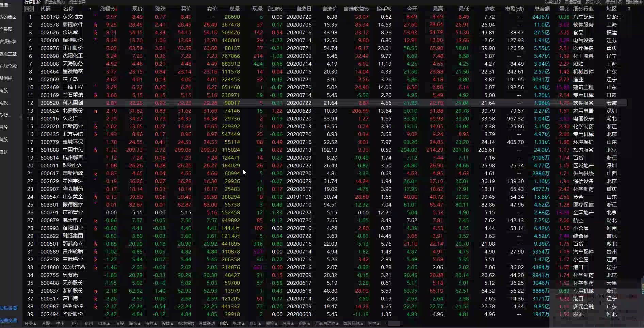
Task: Open 定制版面 in the top right
Action: point(634,2)
